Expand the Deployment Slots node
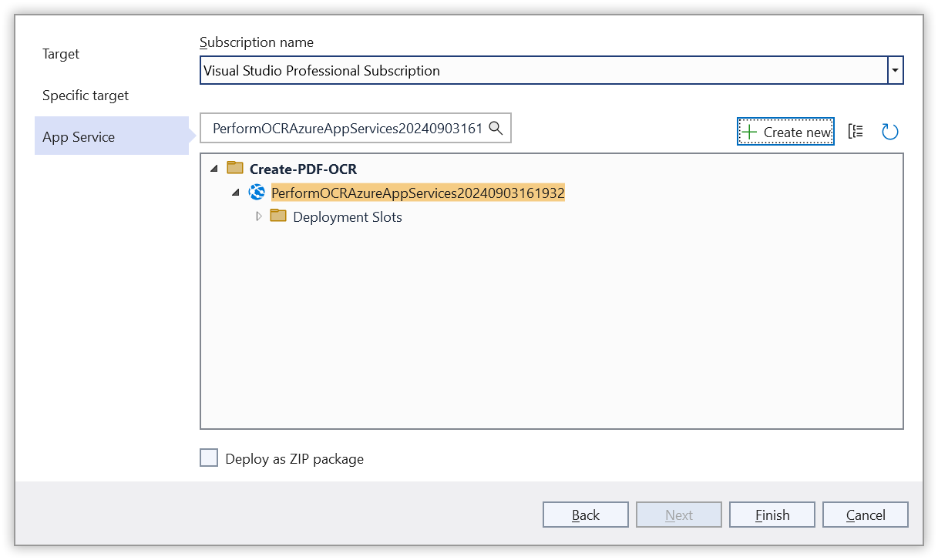The height and width of the screenshot is (560, 938). point(258,216)
